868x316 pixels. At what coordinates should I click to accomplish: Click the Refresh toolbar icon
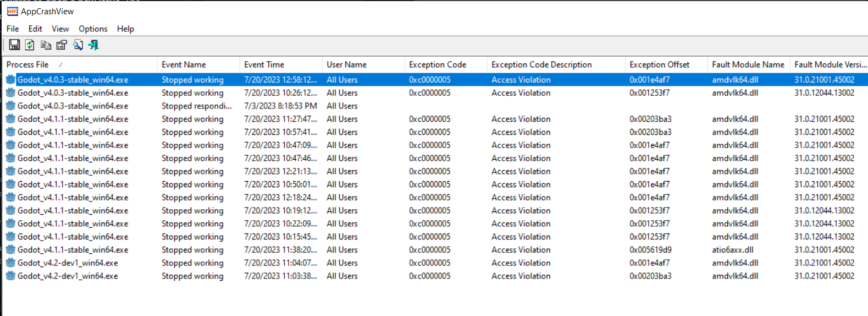pyautogui.click(x=30, y=45)
